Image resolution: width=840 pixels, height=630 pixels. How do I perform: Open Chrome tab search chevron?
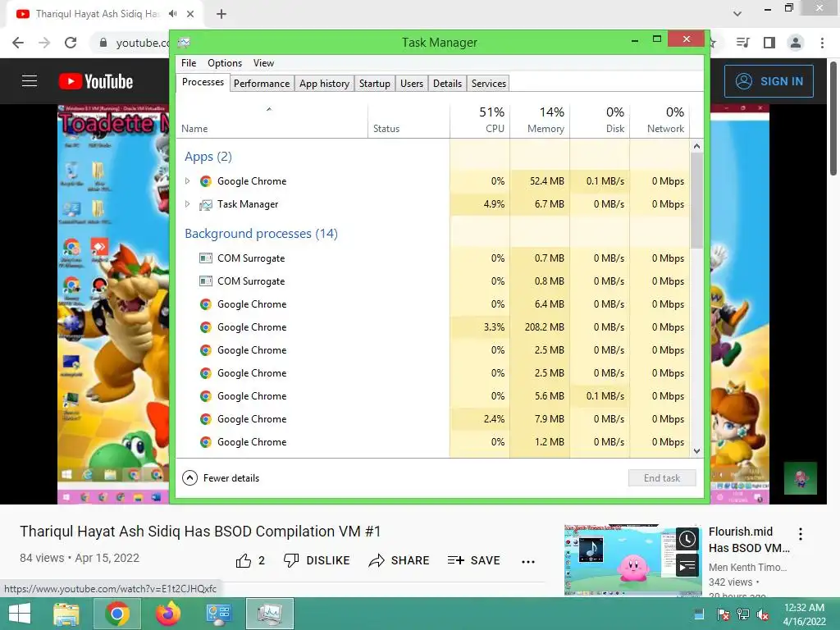click(x=737, y=14)
